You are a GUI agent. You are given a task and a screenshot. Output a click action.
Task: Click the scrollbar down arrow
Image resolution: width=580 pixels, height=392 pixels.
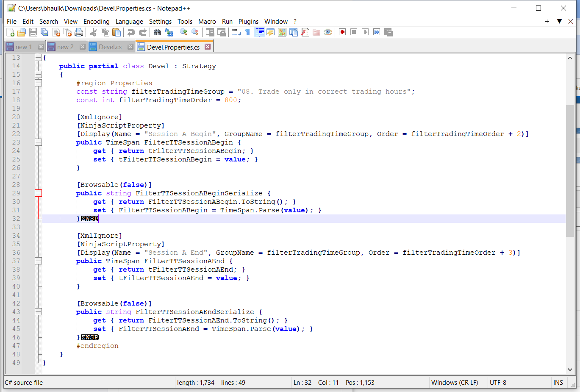coord(570,370)
